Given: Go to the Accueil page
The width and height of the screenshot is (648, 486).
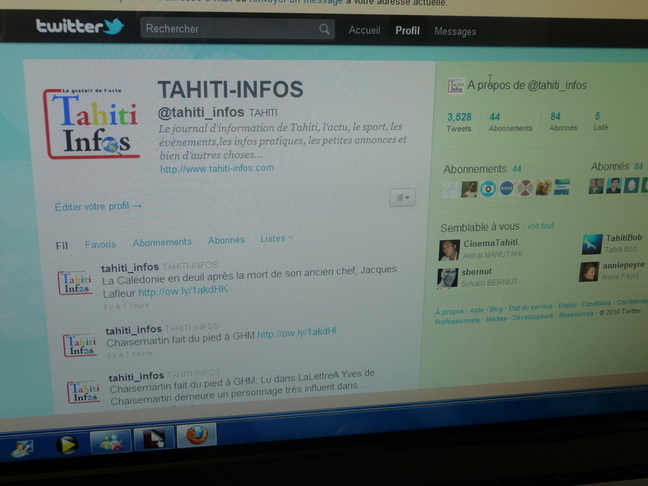Looking at the screenshot, I should (x=364, y=30).
